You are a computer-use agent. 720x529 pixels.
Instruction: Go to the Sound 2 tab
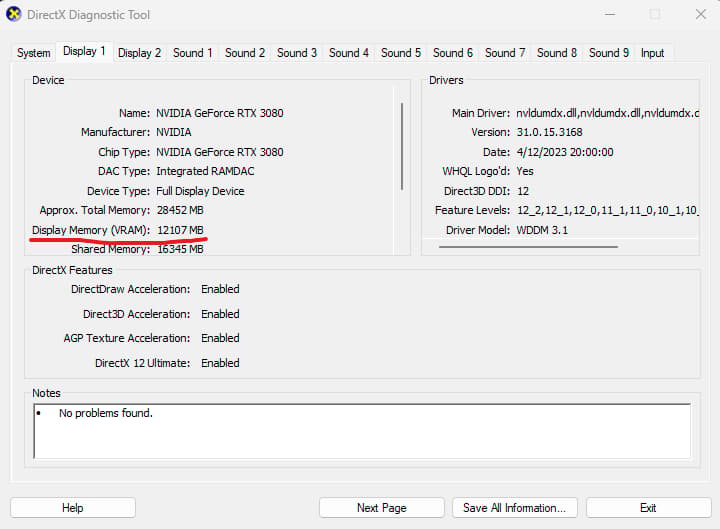click(x=245, y=53)
